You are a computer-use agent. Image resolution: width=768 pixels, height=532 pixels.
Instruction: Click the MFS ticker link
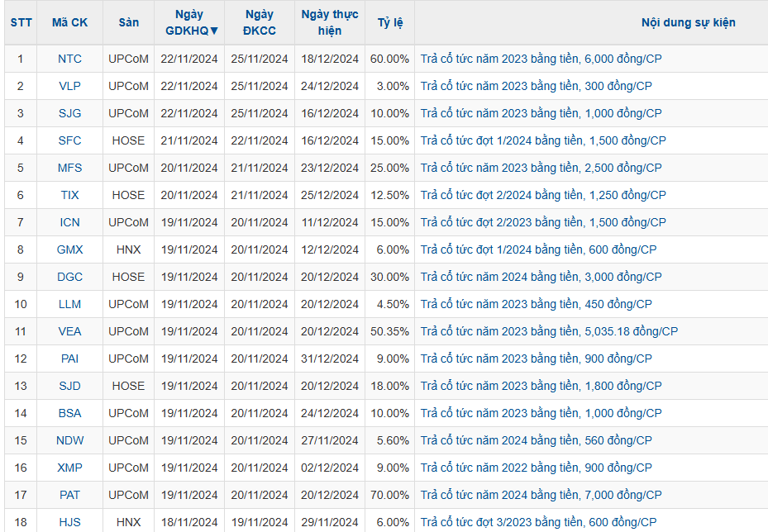[x=69, y=168]
